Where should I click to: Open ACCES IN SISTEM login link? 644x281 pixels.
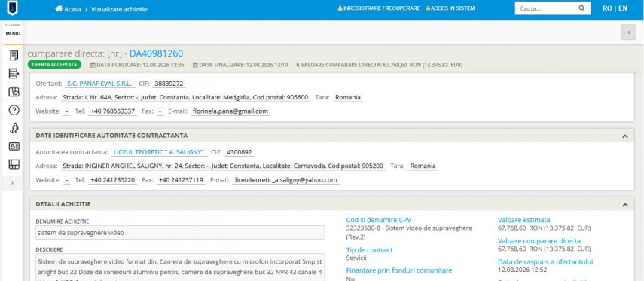pos(450,8)
